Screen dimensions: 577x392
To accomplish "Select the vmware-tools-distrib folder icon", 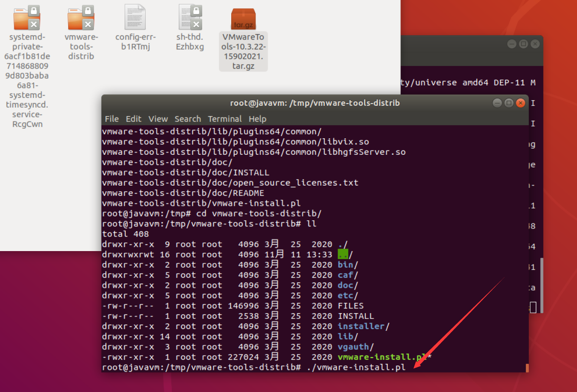I will pyautogui.click(x=81, y=18).
